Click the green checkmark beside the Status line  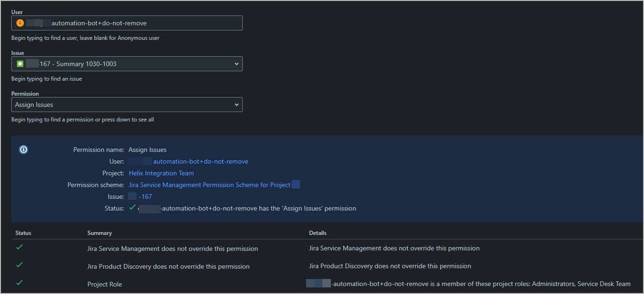tap(132, 208)
